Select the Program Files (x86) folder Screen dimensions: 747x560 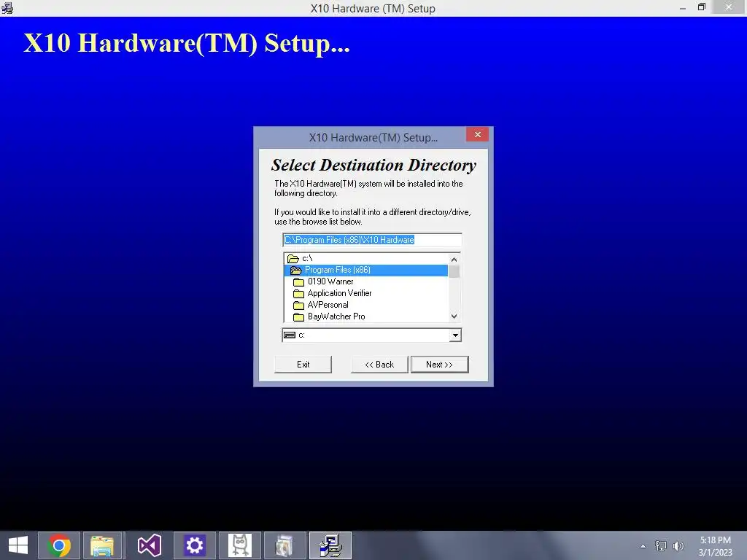pyautogui.click(x=365, y=270)
